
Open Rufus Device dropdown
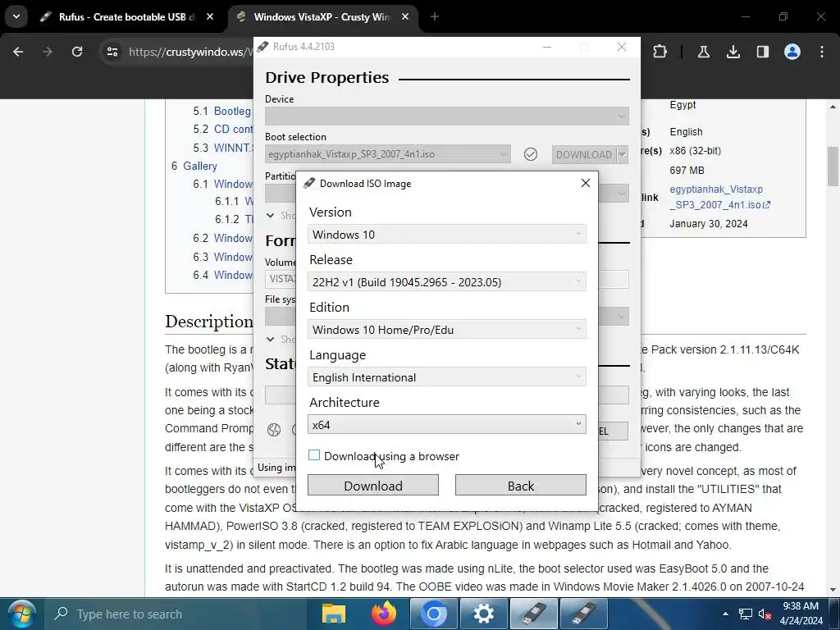click(447, 116)
